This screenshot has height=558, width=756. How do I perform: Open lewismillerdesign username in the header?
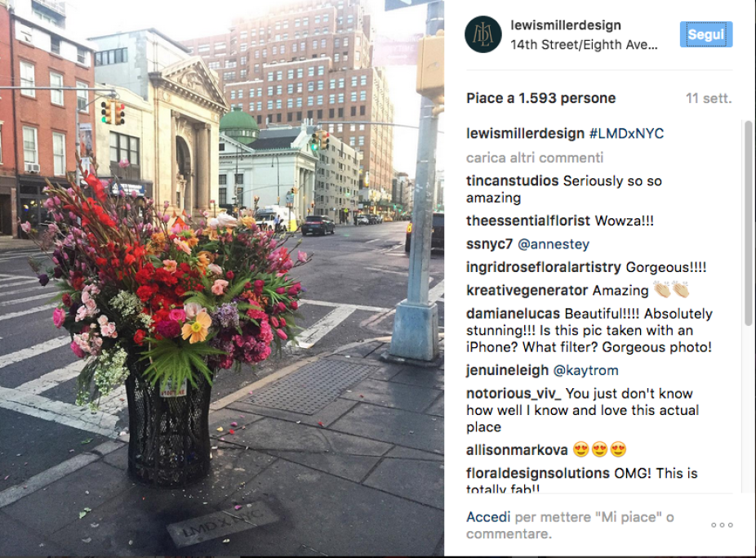[566, 25]
